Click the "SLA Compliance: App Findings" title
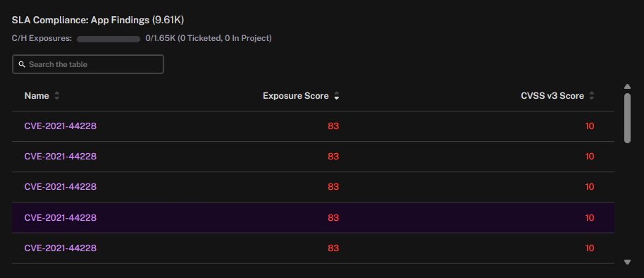The image size is (644, 278). [81, 20]
